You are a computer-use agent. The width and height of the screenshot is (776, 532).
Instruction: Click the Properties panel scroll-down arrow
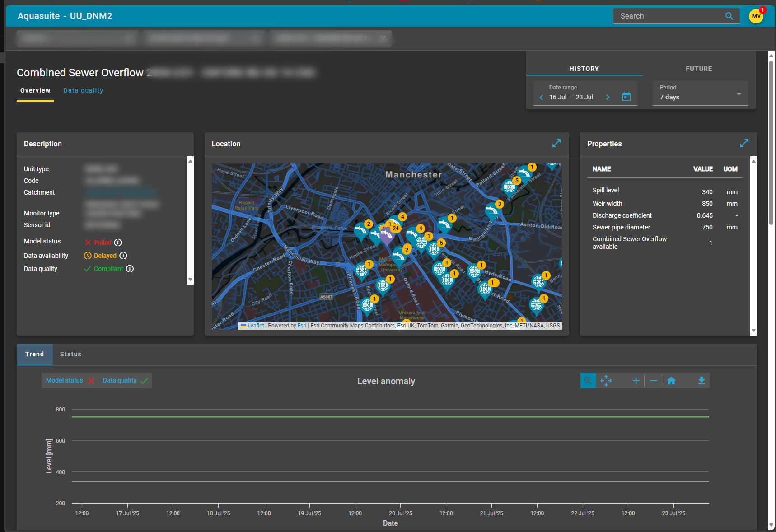click(x=753, y=331)
